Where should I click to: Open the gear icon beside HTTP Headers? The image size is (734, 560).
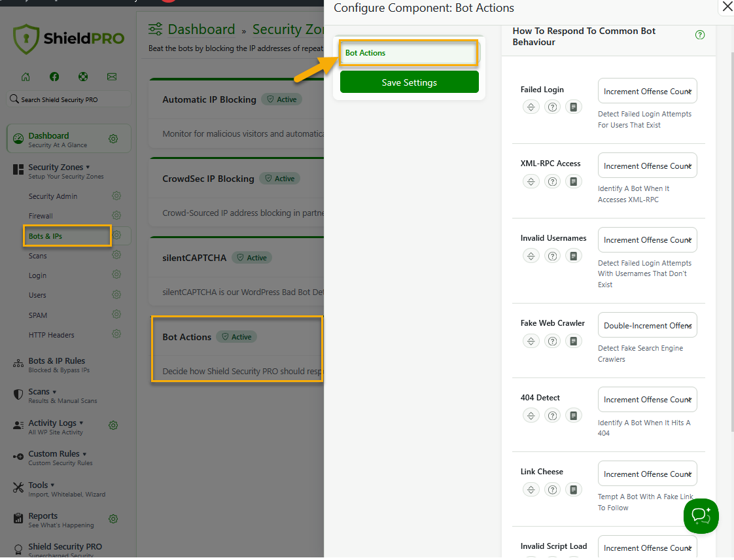tap(116, 334)
